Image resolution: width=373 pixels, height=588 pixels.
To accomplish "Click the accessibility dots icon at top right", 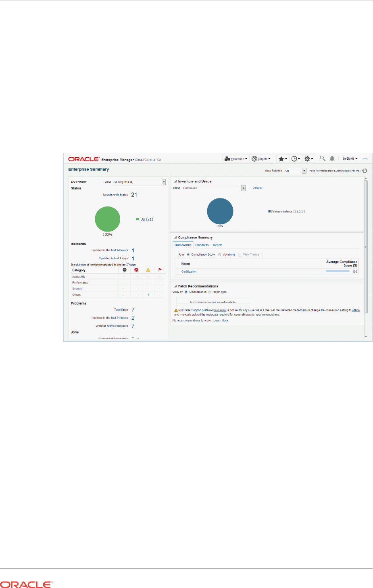I will coord(365,159).
